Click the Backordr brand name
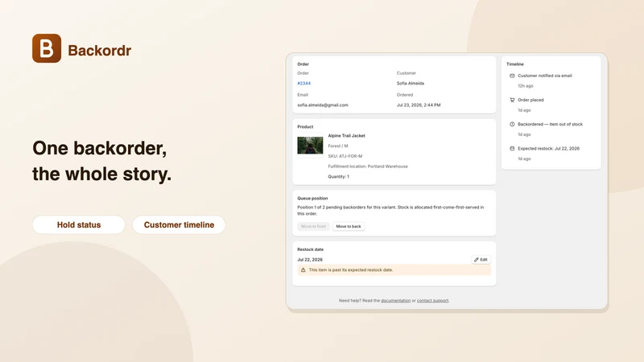The image size is (644, 362). (x=99, y=51)
